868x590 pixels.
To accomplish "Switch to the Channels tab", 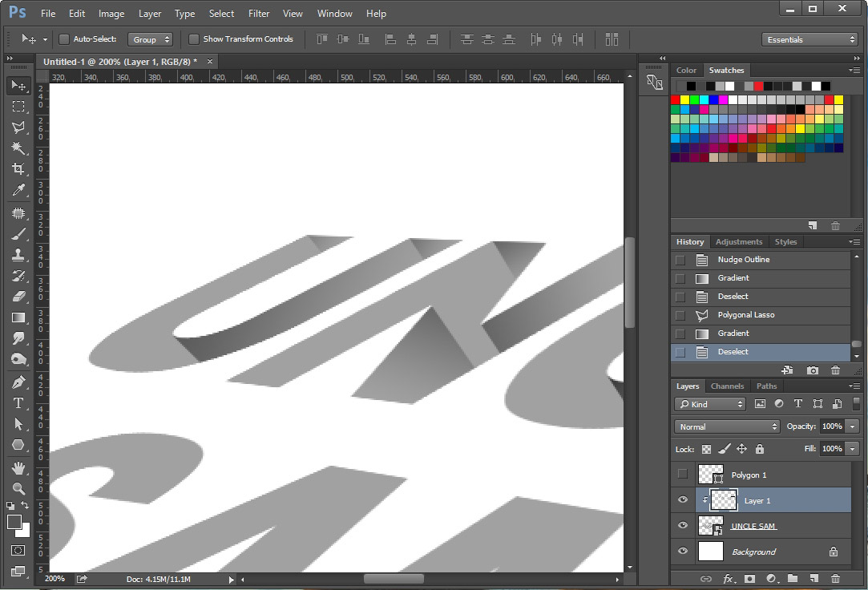I will [727, 386].
